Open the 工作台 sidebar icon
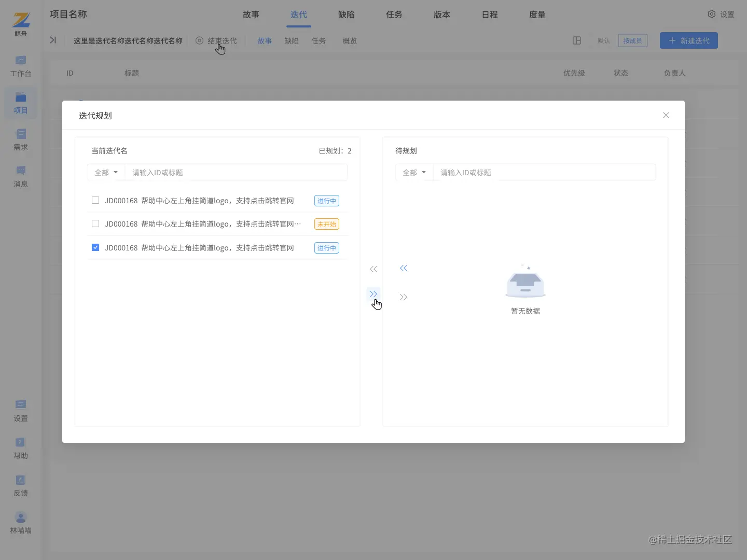This screenshot has width=747, height=560. [20, 66]
